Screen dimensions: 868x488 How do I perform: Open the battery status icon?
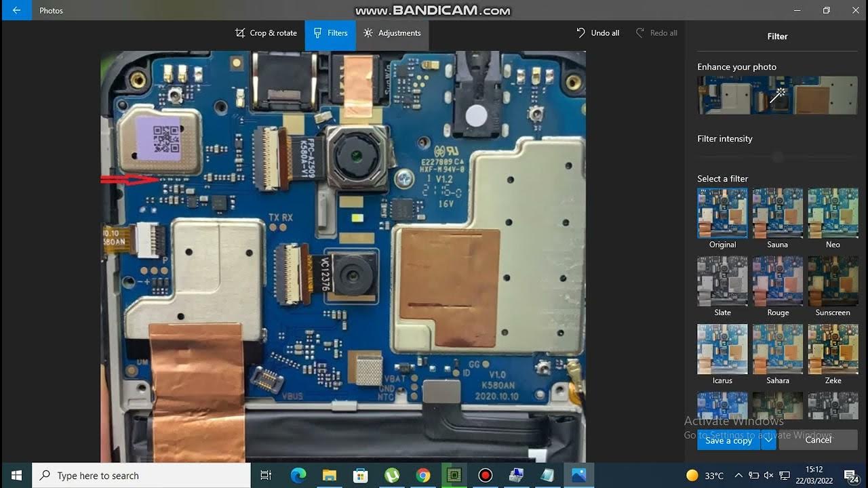coord(753,476)
